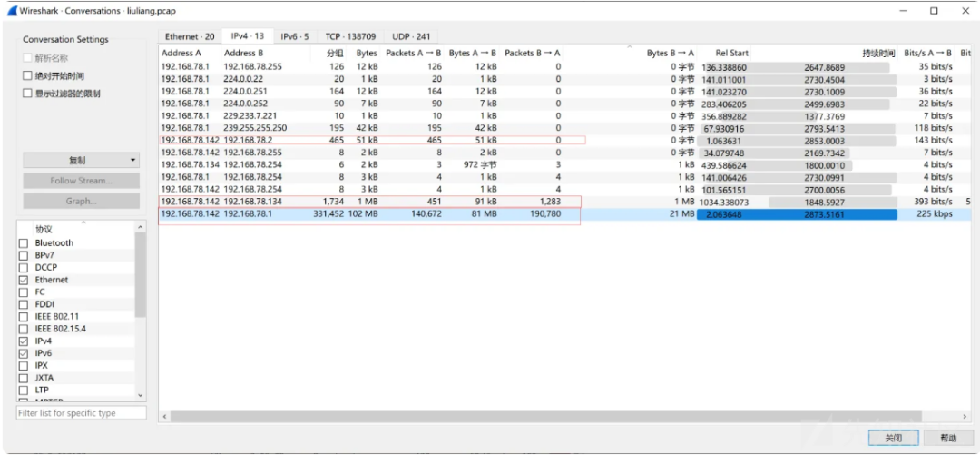
Task: Click the Wireshark fin icon in title bar
Action: click(x=11, y=11)
